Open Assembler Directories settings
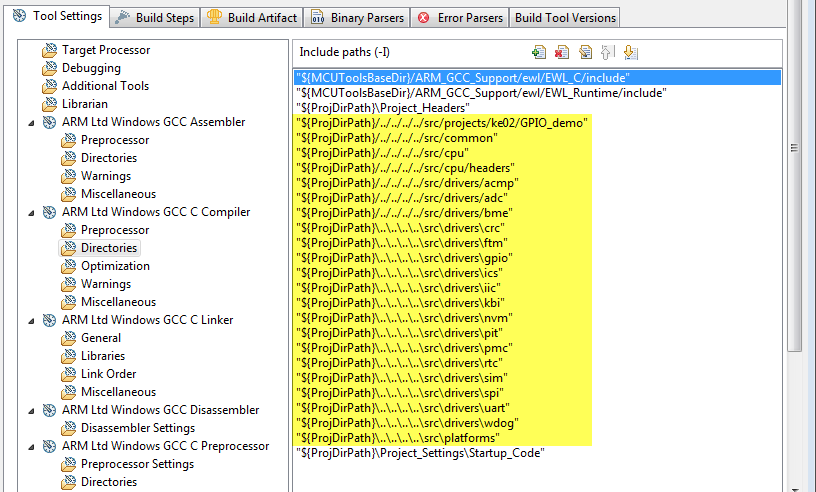816x492 pixels. [x=109, y=158]
